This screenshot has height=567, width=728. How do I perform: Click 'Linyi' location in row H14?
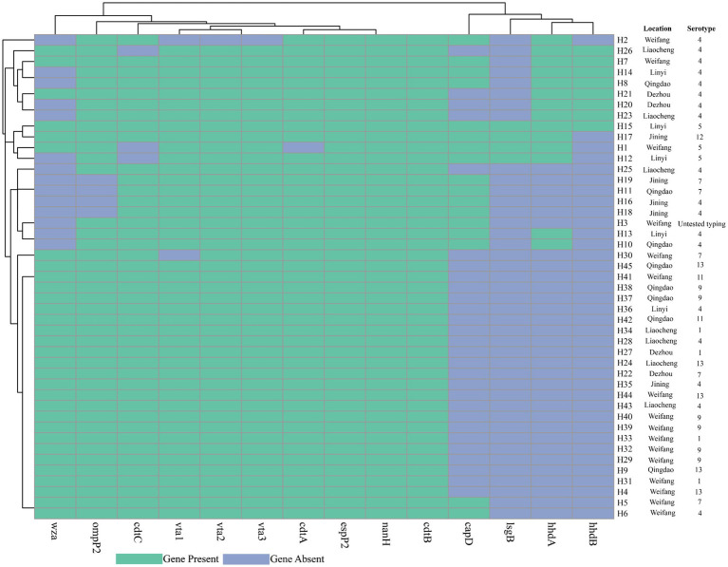659,72
